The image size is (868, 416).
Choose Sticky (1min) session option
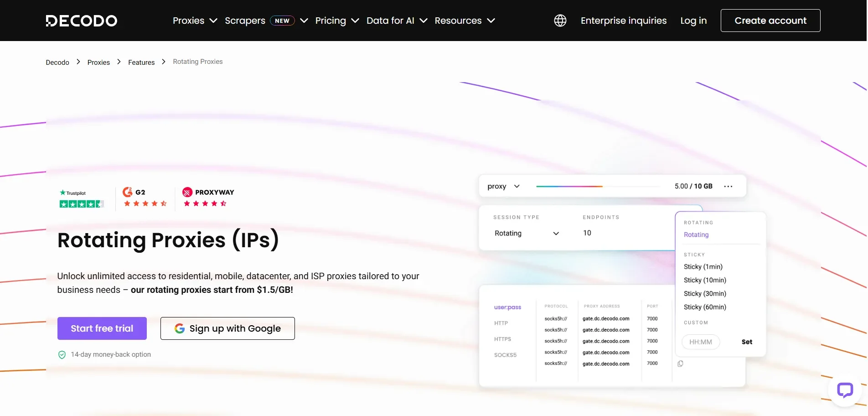pos(703,266)
